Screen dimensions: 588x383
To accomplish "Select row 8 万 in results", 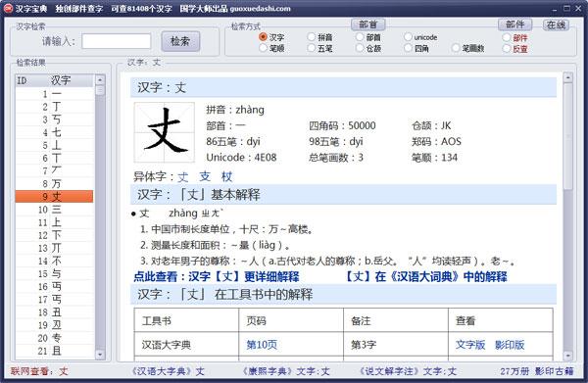I will coord(54,183).
